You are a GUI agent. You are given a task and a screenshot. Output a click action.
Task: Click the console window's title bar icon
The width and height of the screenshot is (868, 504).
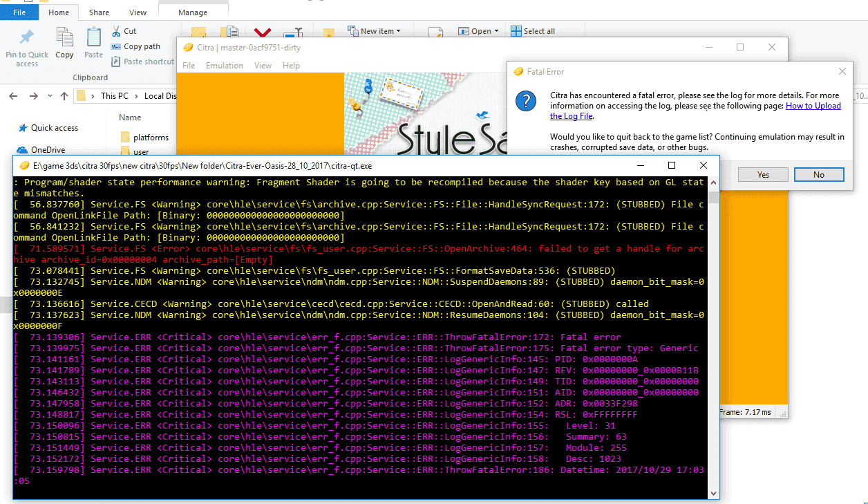[23, 166]
